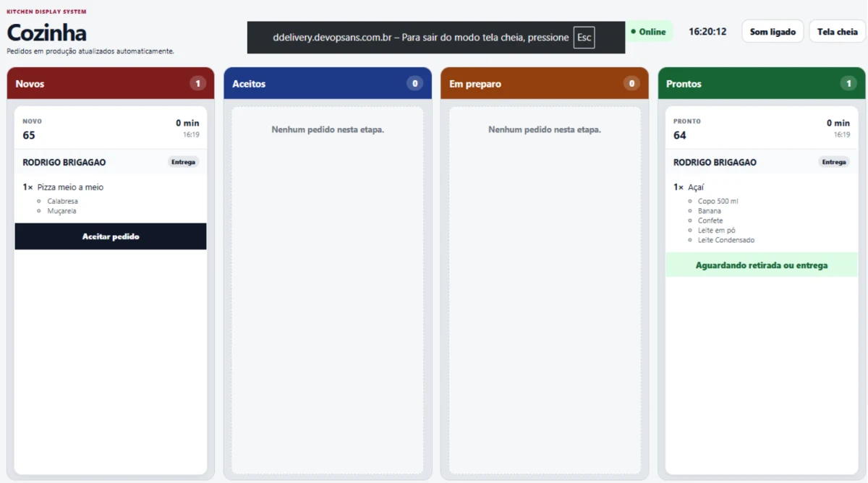Screen dimensions: 868x483
Task: Click Entrega tag on order 64
Action: coord(834,162)
